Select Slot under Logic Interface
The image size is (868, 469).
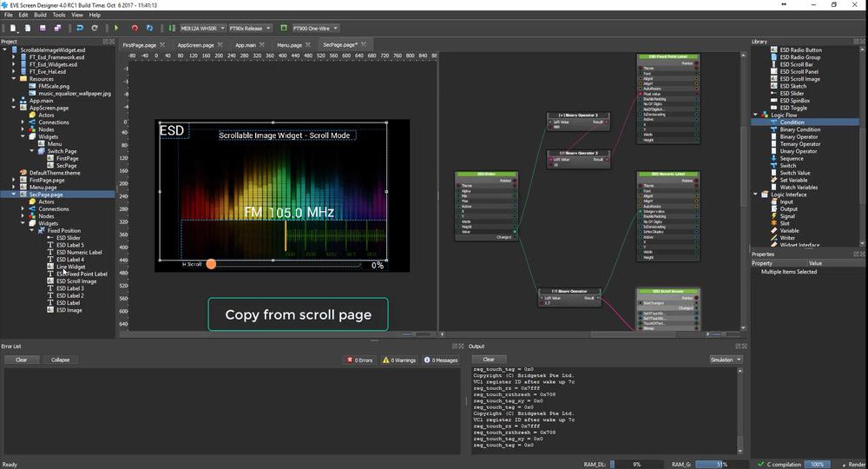click(785, 224)
